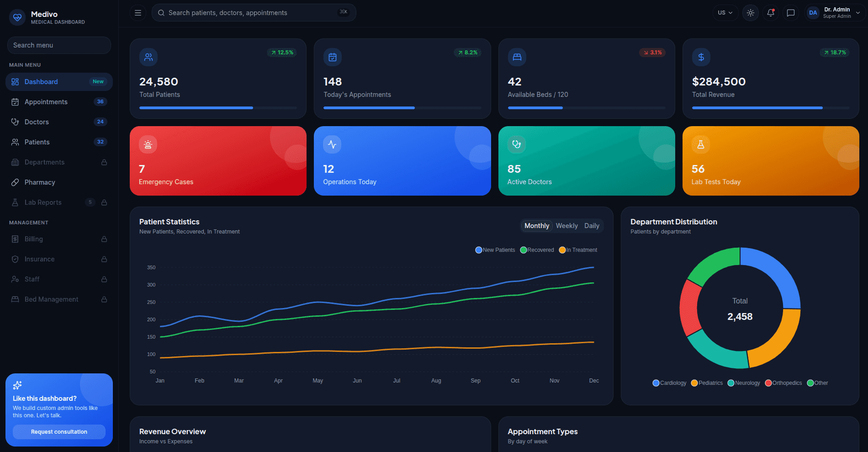The height and width of the screenshot is (452, 868).
Task: Switch theme with the sun icon
Action: (x=750, y=13)
